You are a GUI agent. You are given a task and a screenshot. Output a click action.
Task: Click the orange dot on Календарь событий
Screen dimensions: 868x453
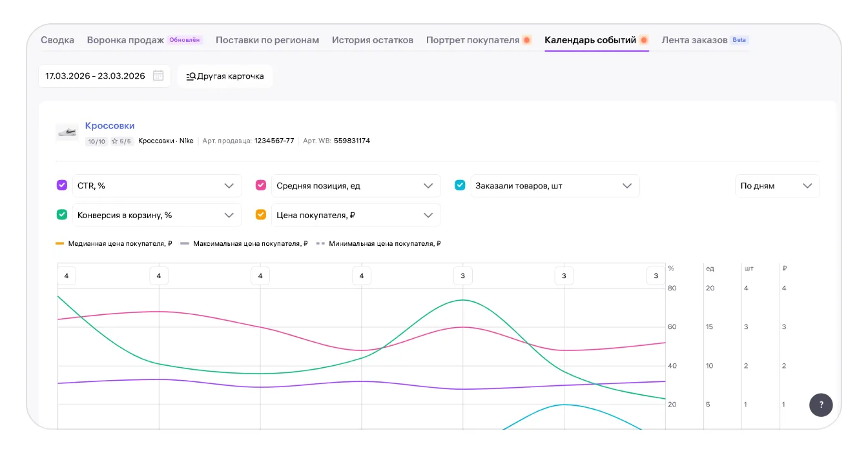644,40
